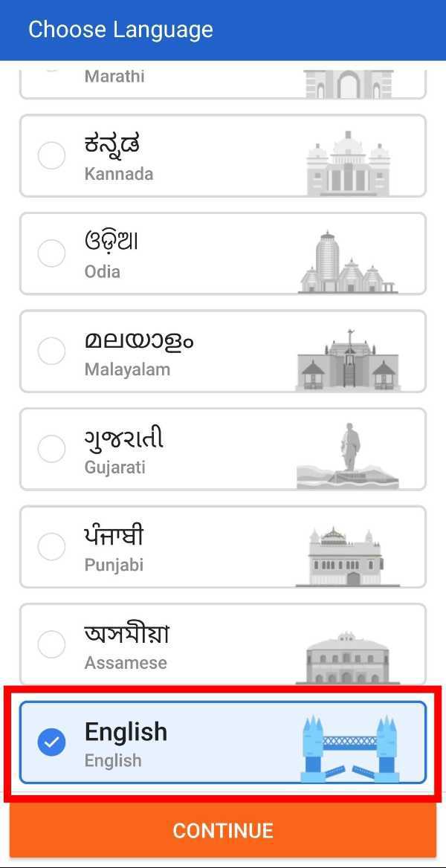Tap the Marathi gateway illustration

tap(349, 84)
